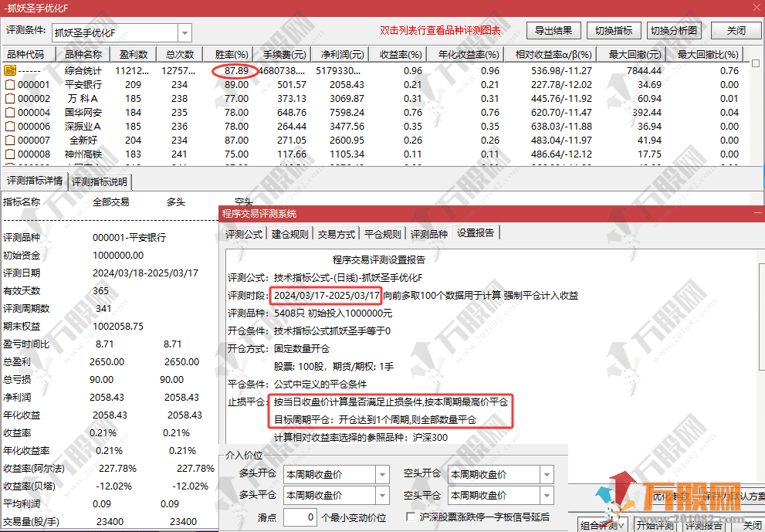765x532 pixels.
Task: Switch to the 评测指标详情 tab
Action: tap(35, 181)
